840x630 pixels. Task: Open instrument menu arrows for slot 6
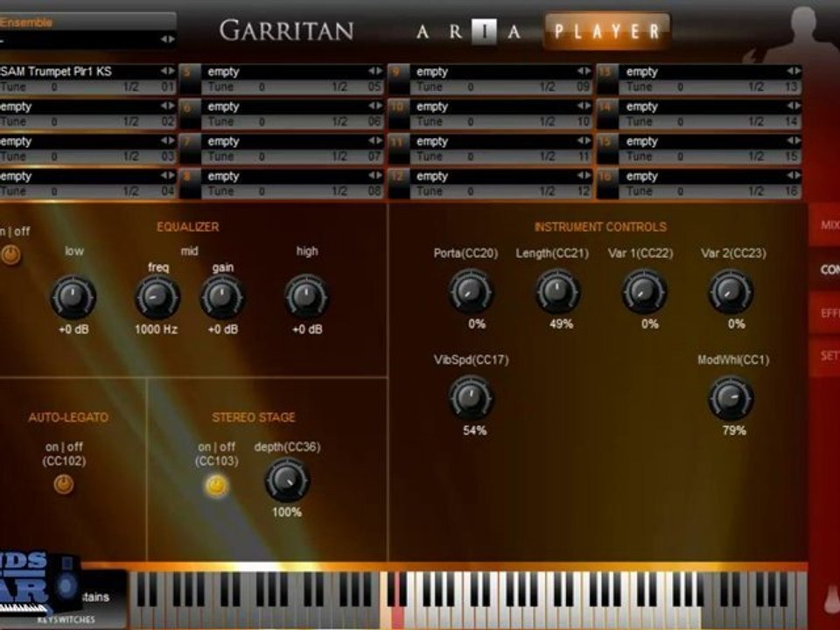tap(375, 106)
